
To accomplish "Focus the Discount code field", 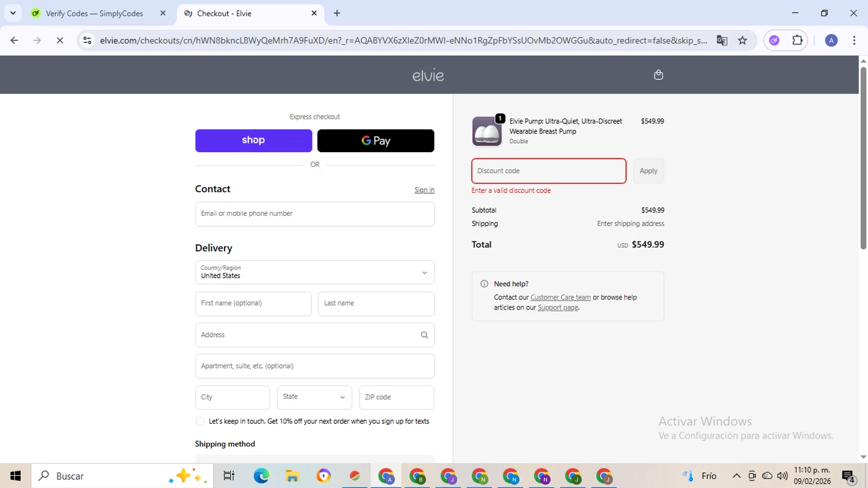I will 549,171.
